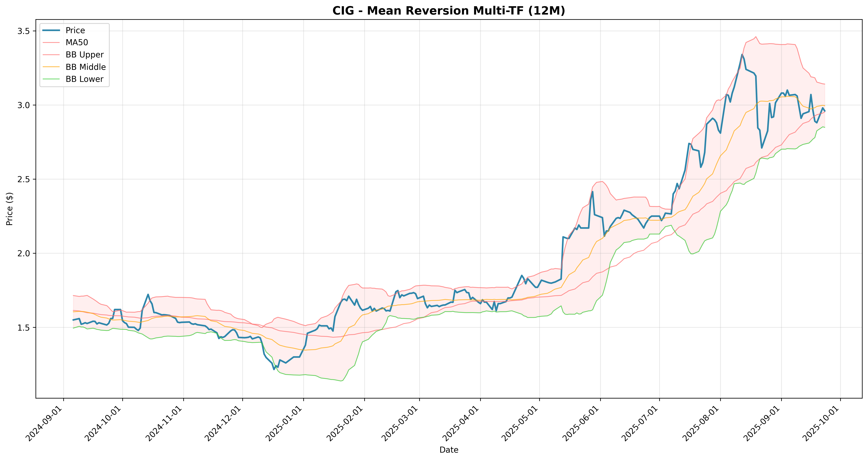Click the orange BB Middle swatch in legend
This screenshot has width=868, height=460.
coord(51,67)
